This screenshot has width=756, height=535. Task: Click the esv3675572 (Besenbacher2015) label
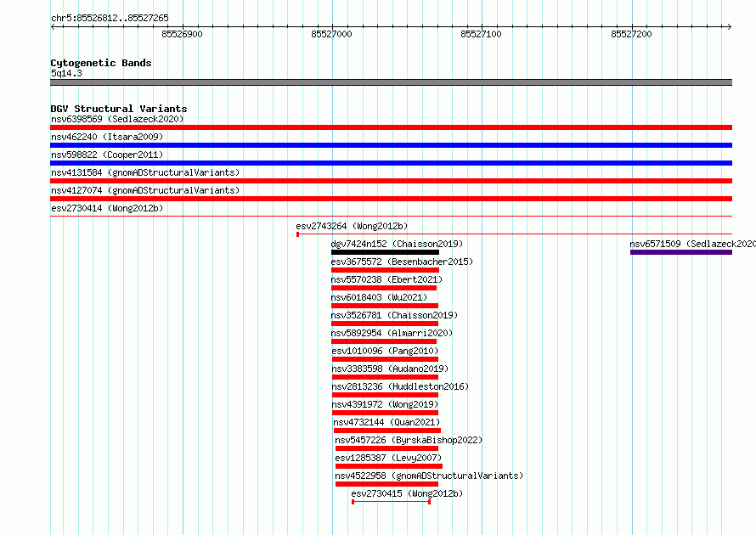(x=402, y=262)
